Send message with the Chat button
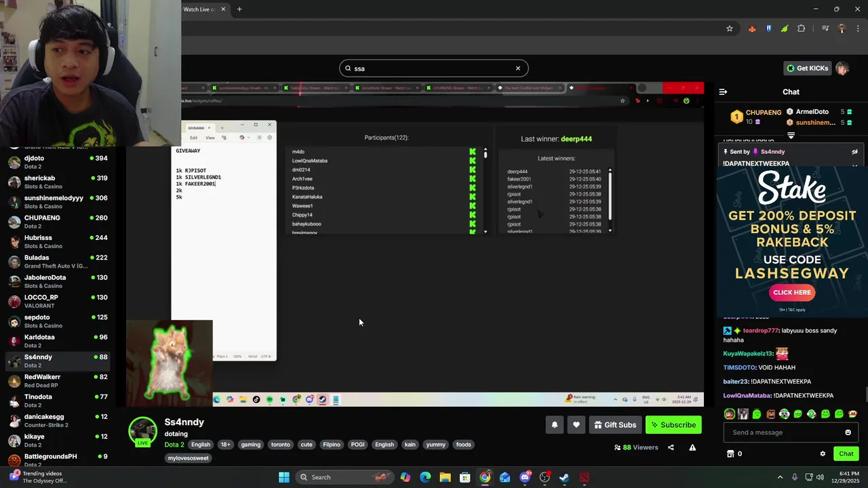This screenshot has height=488, width=868. 846,454
